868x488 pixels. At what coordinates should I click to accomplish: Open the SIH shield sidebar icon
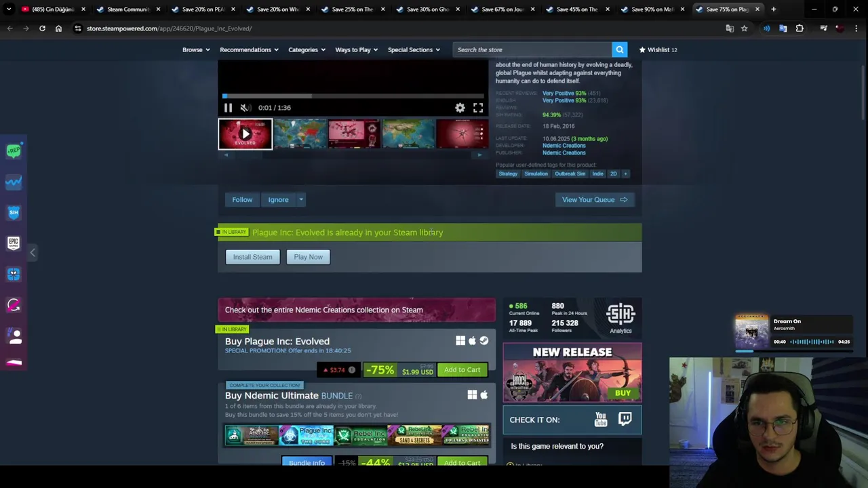[14, 212]
